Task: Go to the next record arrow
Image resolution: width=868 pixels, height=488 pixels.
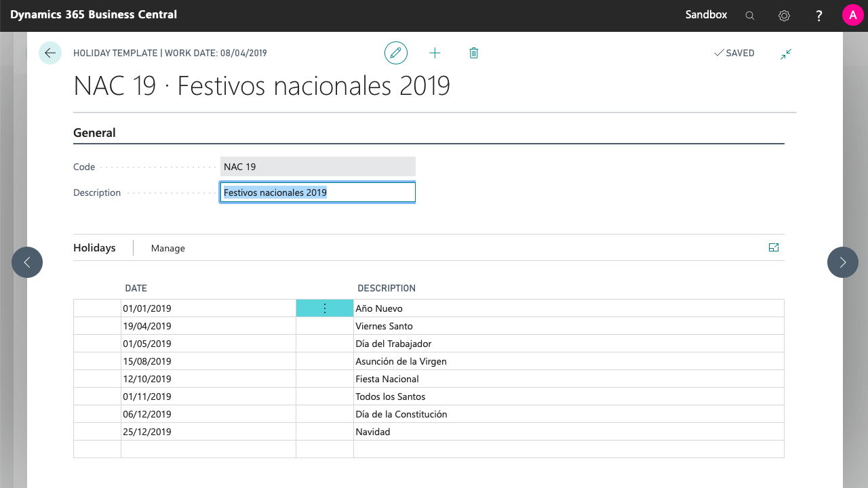Action: click(842, 262)
